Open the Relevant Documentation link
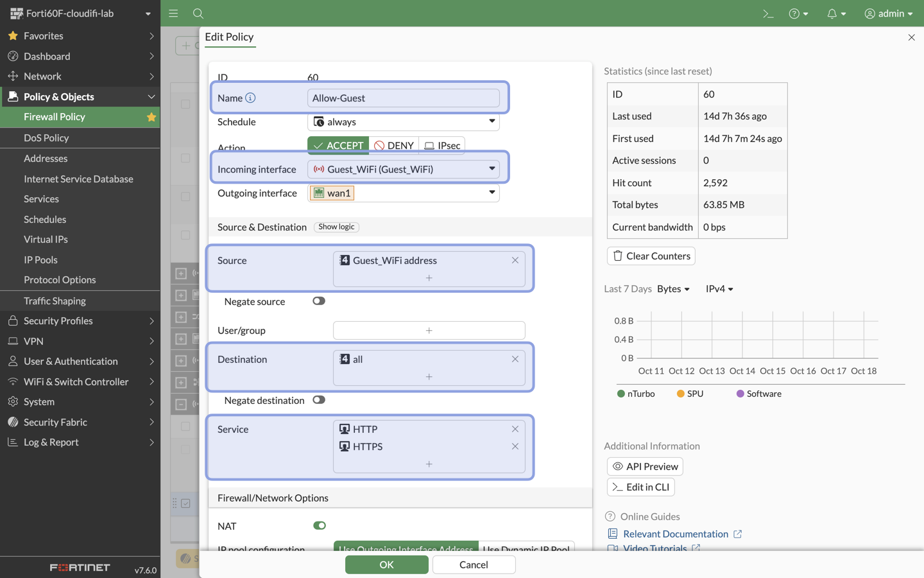 675,534
